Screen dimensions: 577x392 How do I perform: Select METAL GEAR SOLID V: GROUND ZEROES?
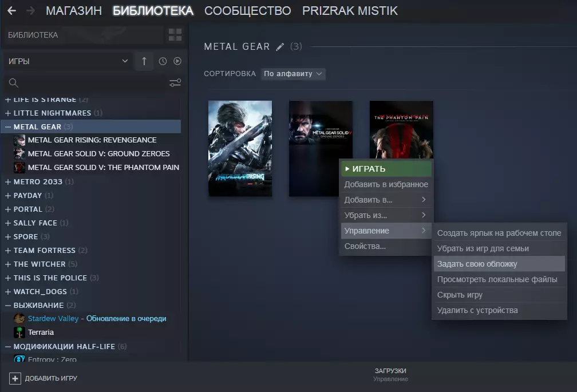click(98, 154)
